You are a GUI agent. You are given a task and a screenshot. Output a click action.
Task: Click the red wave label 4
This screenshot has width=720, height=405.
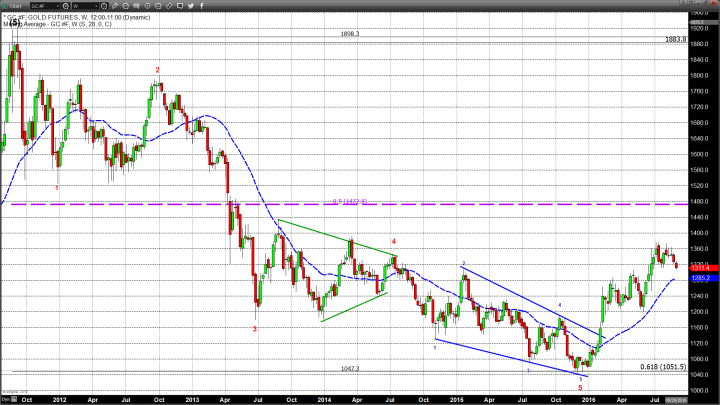click(x=394, y=242)
